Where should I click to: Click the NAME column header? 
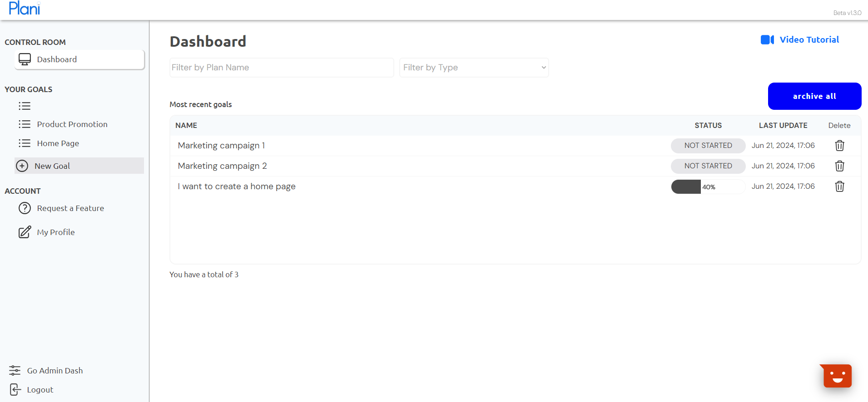click(x=186, y=126)
